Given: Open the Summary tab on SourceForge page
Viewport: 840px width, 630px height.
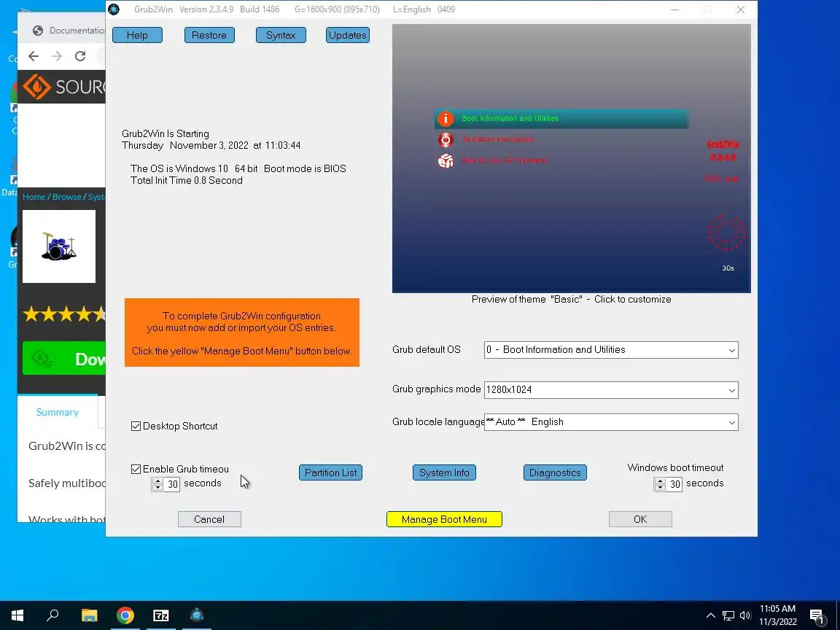Looking at the screenshot, I should pos(58,412).
